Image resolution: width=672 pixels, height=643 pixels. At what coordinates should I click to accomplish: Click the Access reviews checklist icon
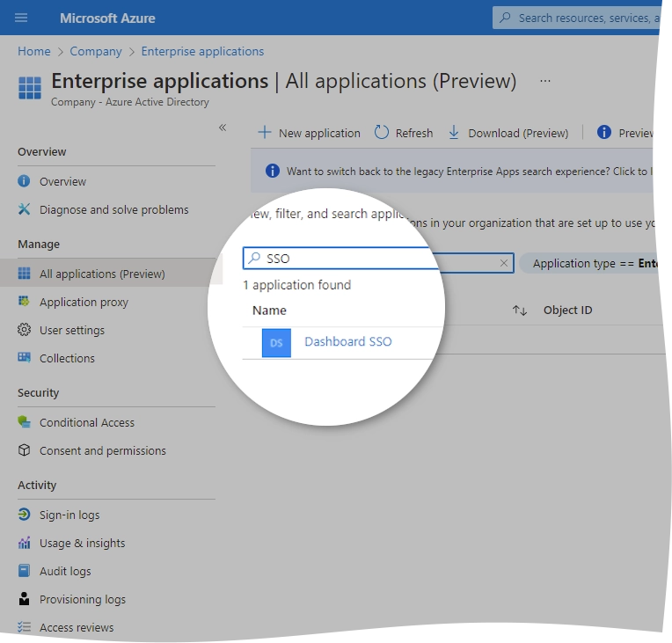[24, 627]
